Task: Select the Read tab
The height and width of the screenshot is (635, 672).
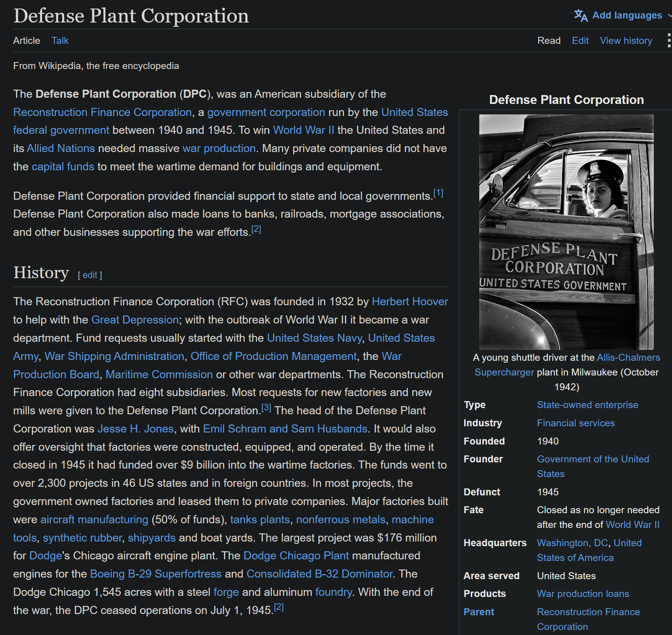Action: click(x=549, y=41)
